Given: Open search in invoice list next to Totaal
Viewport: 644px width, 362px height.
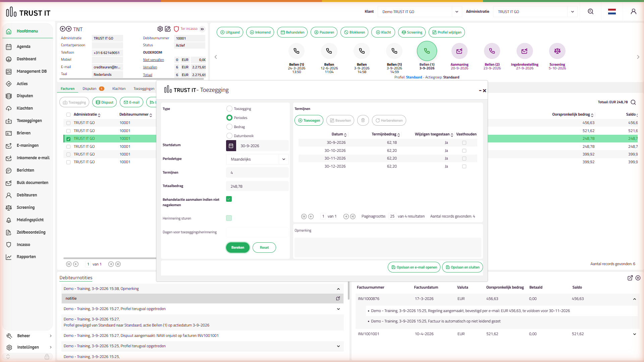Looking at the screenshot, I should (x=633, y=102).
